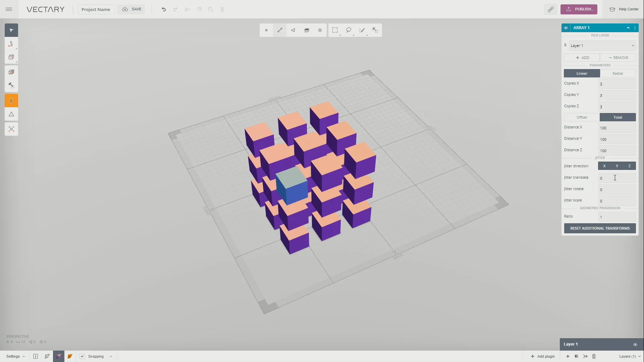The width and height of the screenshot is (644, 362).
Task: Enable the Snapping checkbox
Action: pos(82,356)
